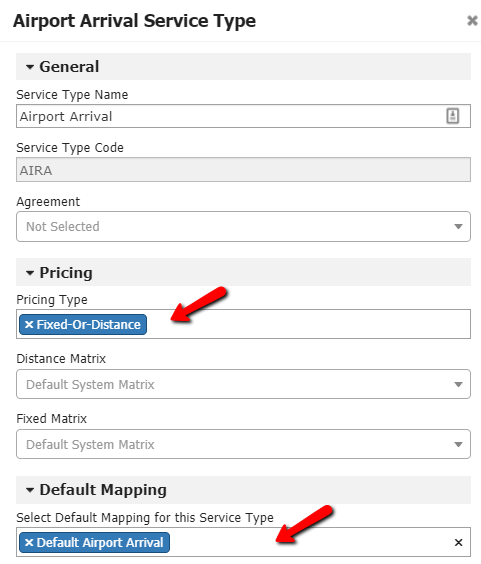481x564 pixels.
Task: Click the Service Type Code field AIRA
Action: tap(243, 170)
